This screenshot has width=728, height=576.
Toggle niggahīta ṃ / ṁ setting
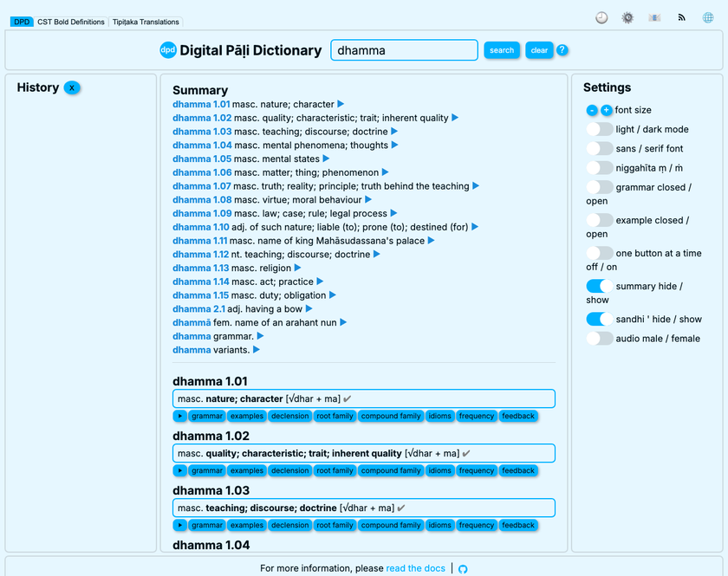pyautogui.click(x=600, y=167)
